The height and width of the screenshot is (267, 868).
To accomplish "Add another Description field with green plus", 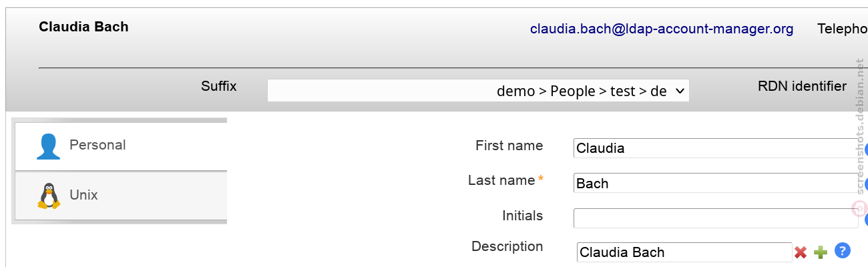I will click(x=821, y=252).
